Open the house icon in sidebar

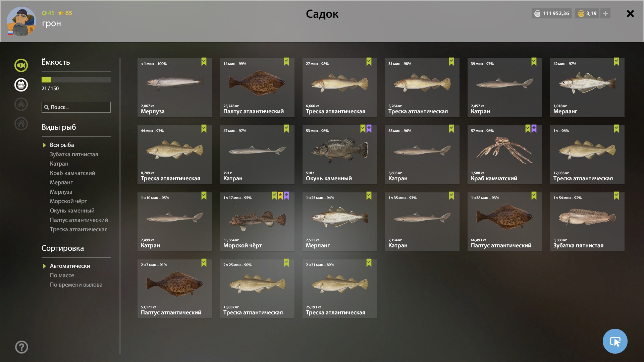pos(21,124)
